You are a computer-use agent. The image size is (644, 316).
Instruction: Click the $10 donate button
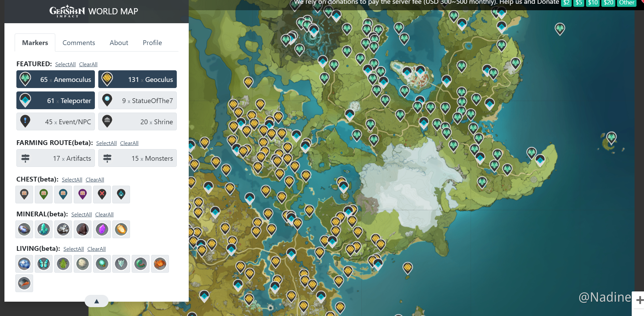593,3
